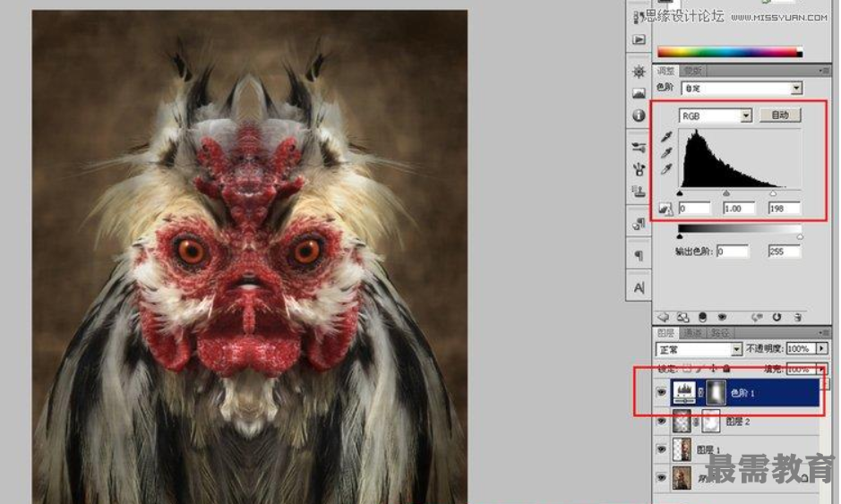Hide the 图层 1 layer

[x=661, y=449]
